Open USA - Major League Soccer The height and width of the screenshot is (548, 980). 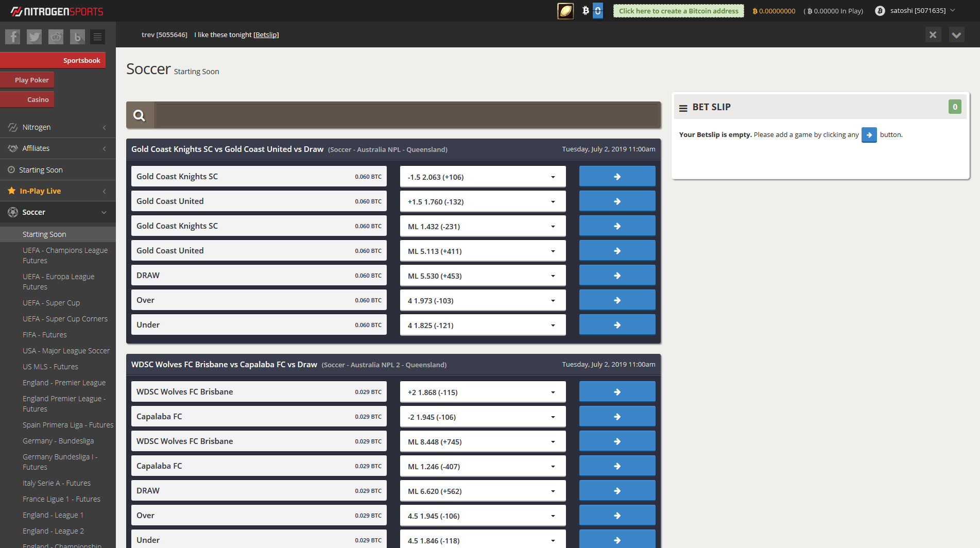pyautogui.click(x=66, y=351)
